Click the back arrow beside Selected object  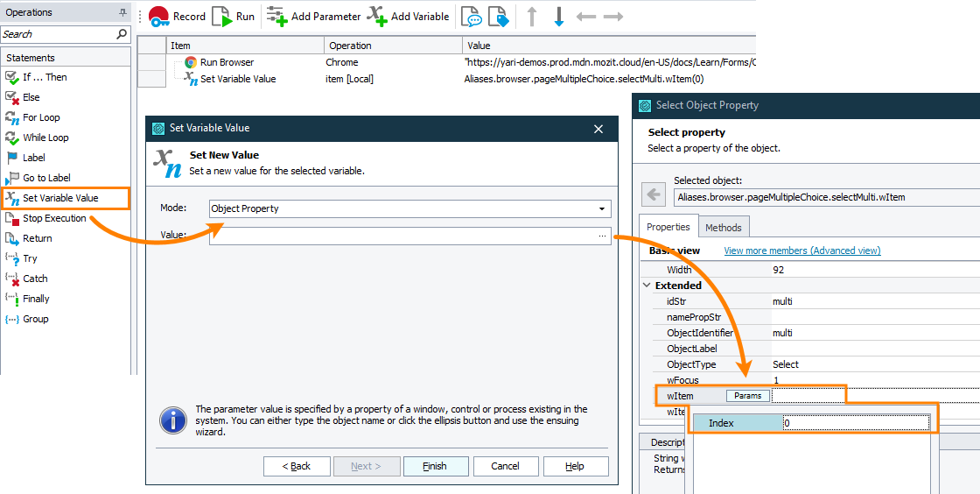[x=654, y=194]
